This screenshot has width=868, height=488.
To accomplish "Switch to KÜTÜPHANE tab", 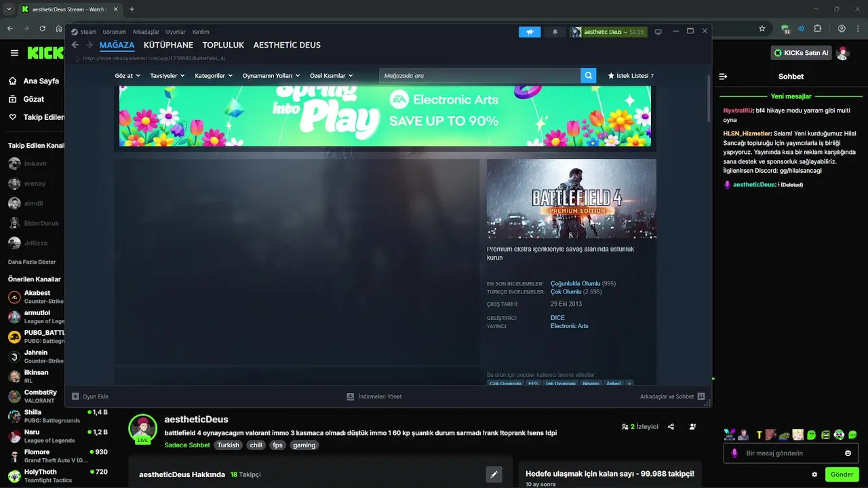I will (168, 45).
